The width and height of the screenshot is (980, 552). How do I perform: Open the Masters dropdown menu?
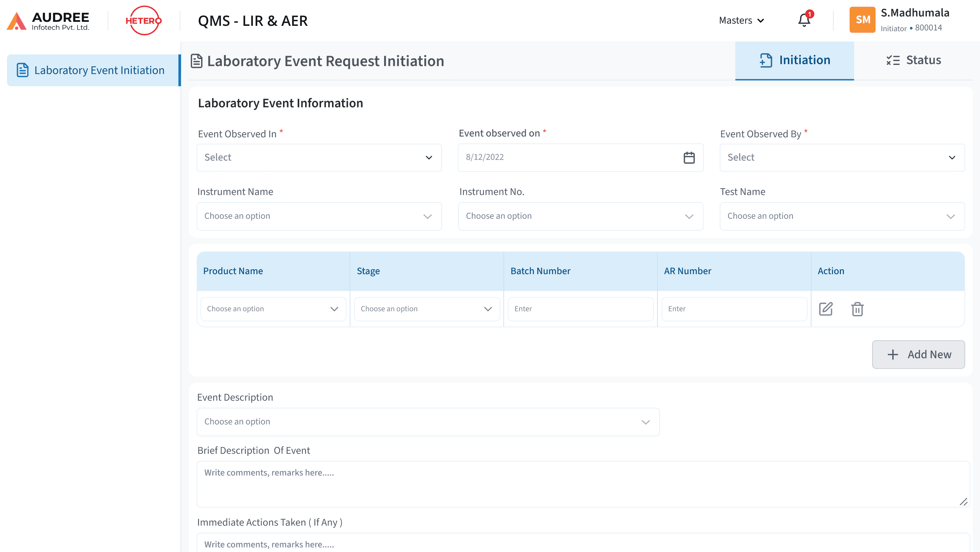coord(740,20)
